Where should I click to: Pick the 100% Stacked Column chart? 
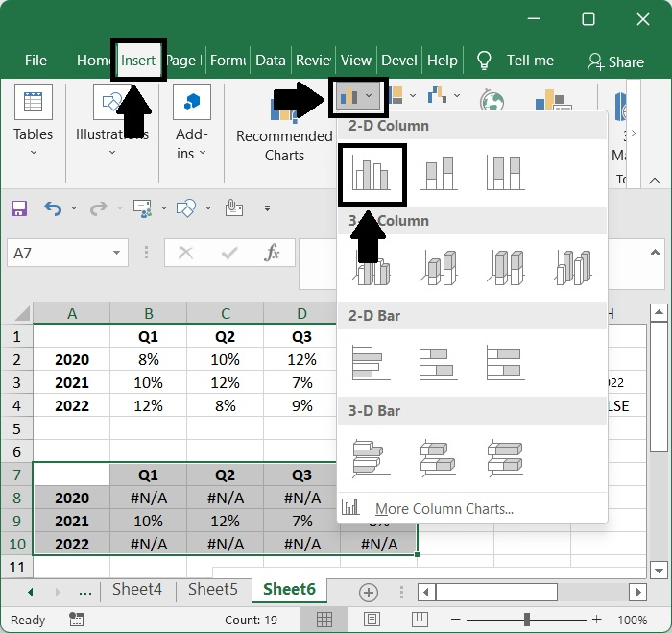[x=505, y=173]
